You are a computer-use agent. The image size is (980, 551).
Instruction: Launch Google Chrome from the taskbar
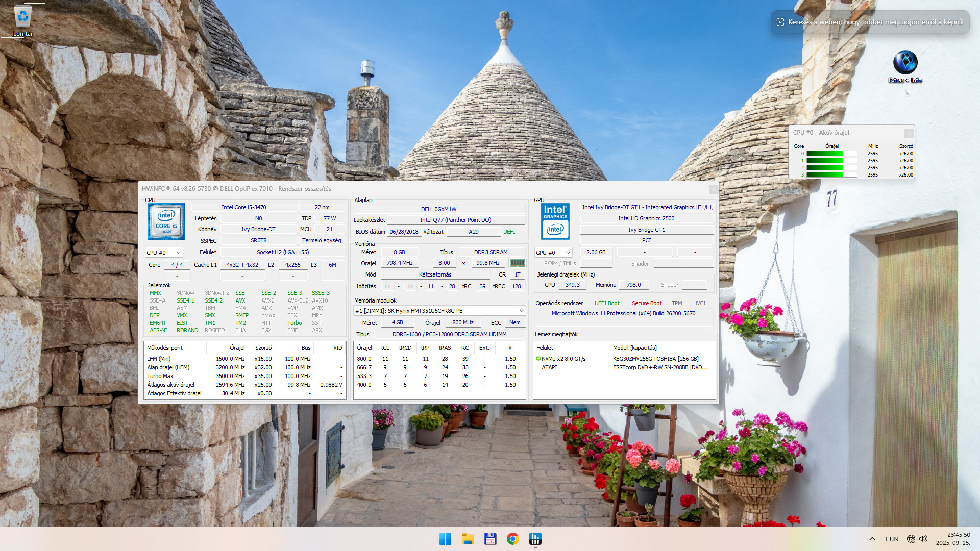pos(512,539)
